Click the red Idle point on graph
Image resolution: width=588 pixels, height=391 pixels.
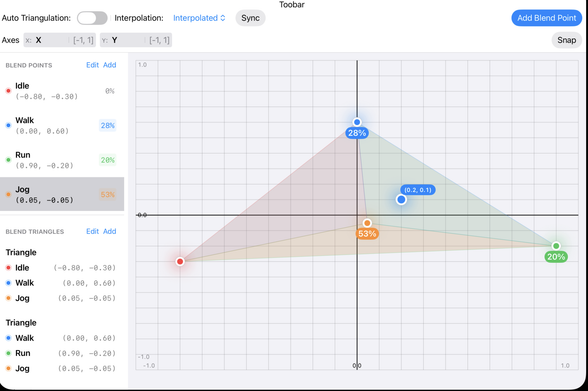point(180,261)
